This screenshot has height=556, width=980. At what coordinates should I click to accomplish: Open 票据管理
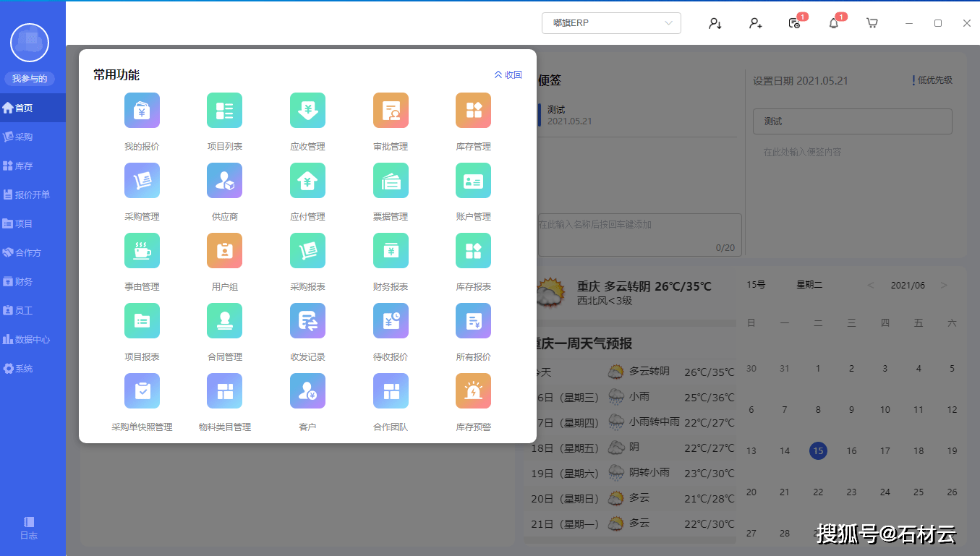tap(390, 180)
